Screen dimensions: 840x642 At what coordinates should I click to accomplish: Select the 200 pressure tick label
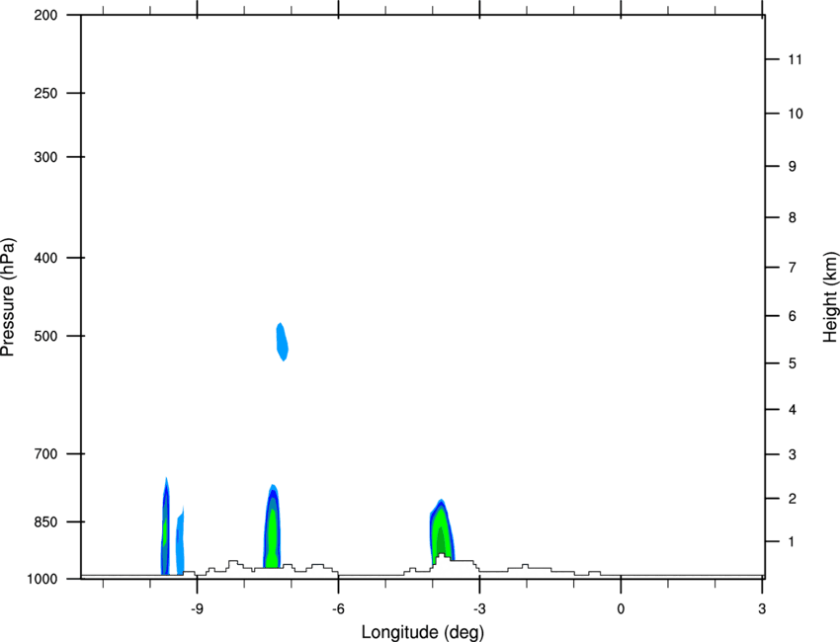(x=45, y=15)
